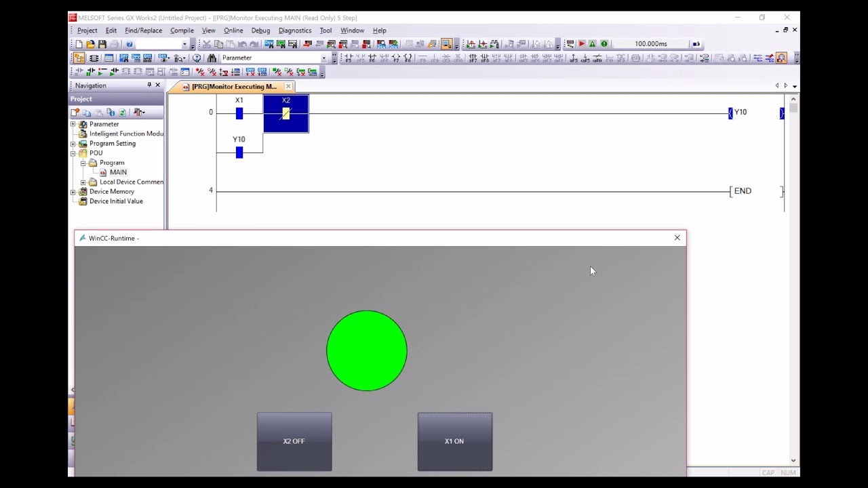Close the PRG Monitor Executing tab
Screen dimensions: 868x488
pyautogui.click(x=288, y=87)
